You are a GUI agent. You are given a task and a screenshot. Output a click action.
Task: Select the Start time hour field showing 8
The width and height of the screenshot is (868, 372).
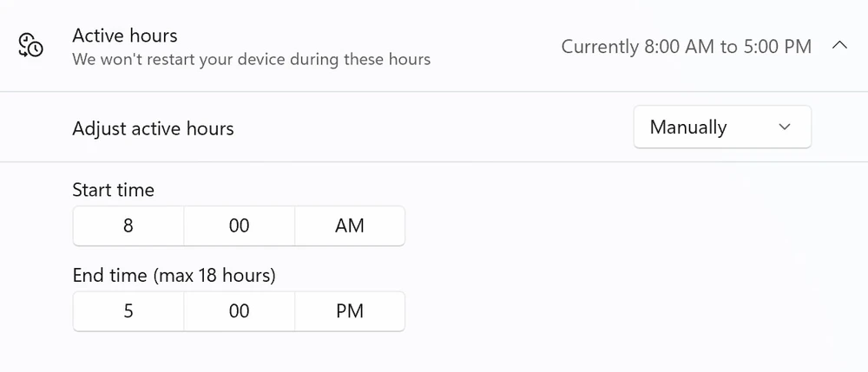128,225
